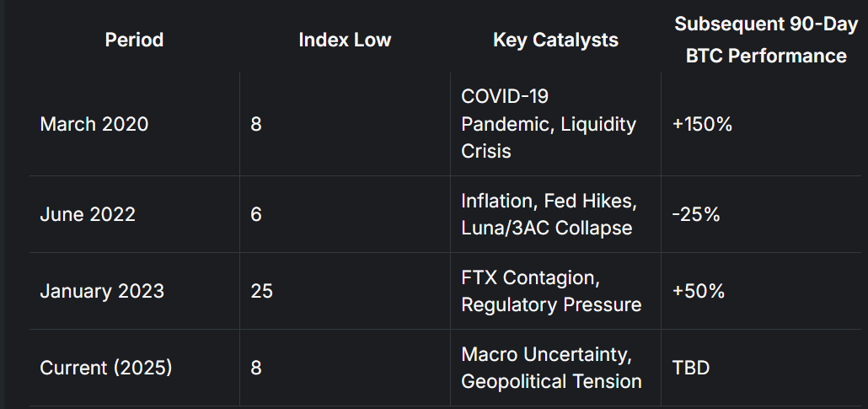Click index low 8 in March 2020 row
The width and height of the screenshot is (868, 409).
tap(256, 124)
